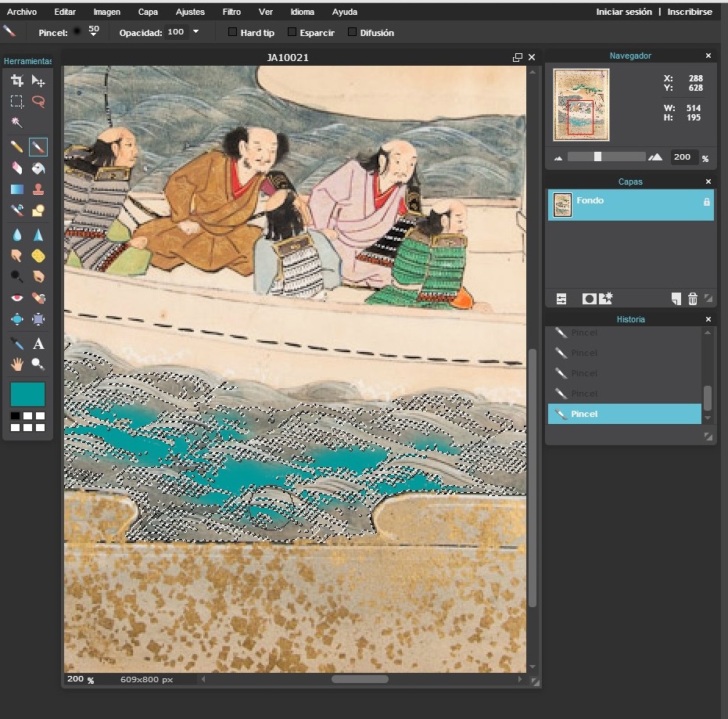This screenshot has height=719, width=728.
Task: Select the Clone Stamp tool
Action: [x=38, y=189]
